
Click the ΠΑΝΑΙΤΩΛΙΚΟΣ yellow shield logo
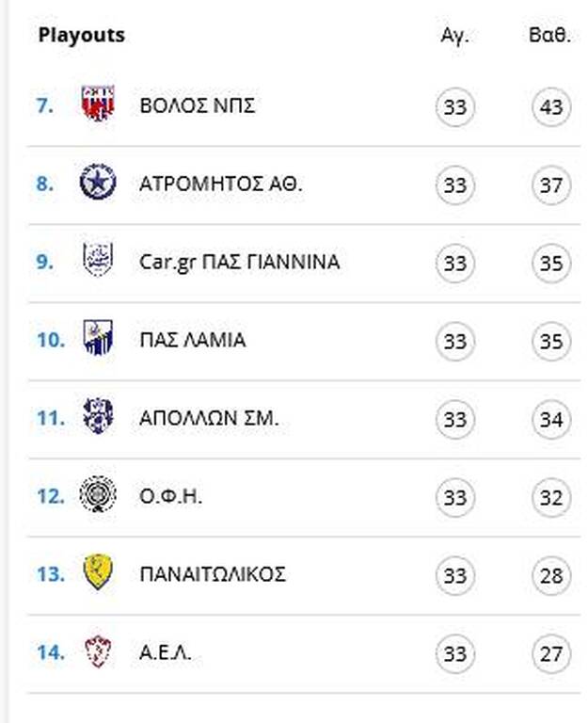click(x=98, y=572)
